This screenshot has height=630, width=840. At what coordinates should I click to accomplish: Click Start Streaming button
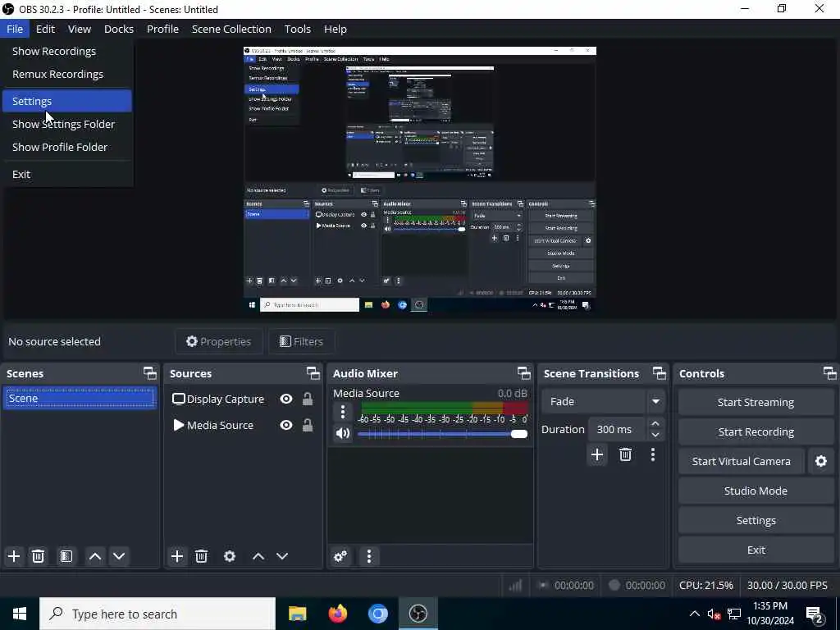(x=756, y=402)
